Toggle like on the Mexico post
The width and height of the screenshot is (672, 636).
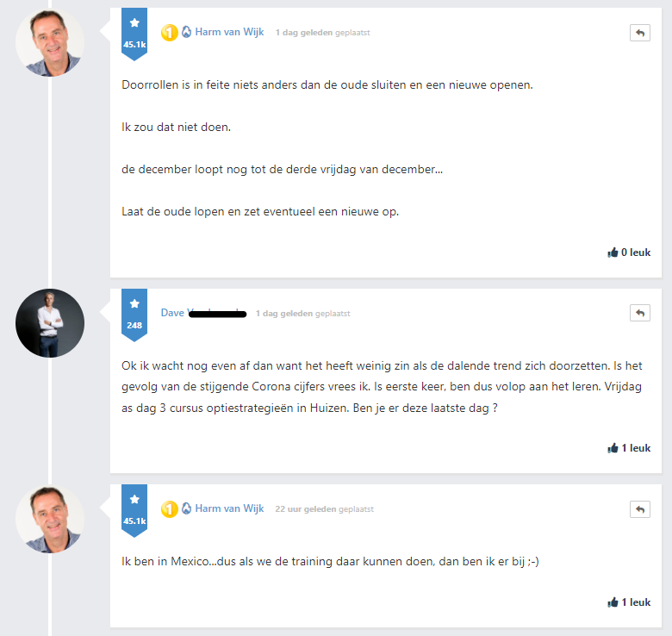pyautogui.click(x=629, y=602)
